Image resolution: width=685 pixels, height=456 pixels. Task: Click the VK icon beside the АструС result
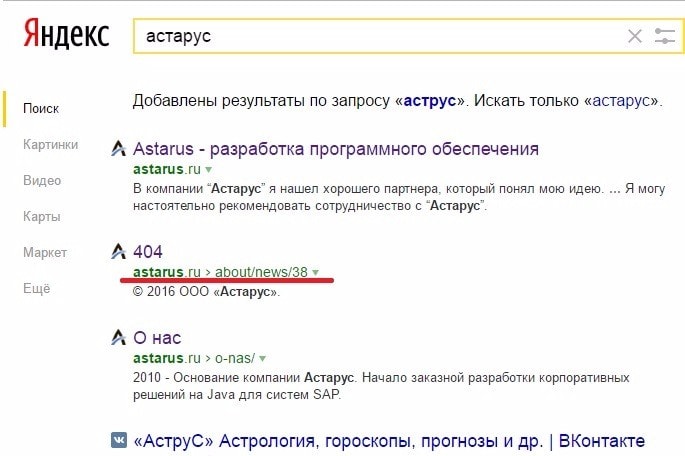tap(119, 440)
